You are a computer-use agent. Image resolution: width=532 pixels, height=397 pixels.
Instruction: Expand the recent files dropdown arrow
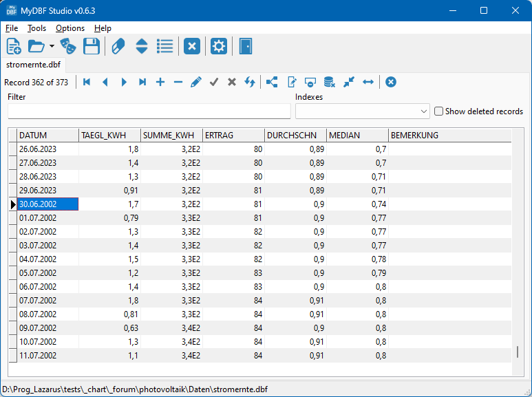[x=52, y=46]
